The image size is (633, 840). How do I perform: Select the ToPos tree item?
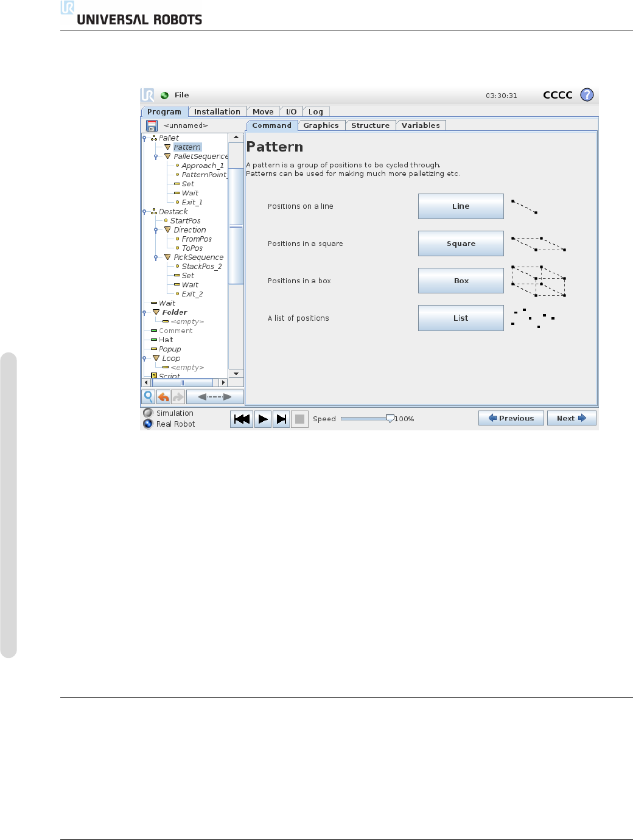point(192,248)
